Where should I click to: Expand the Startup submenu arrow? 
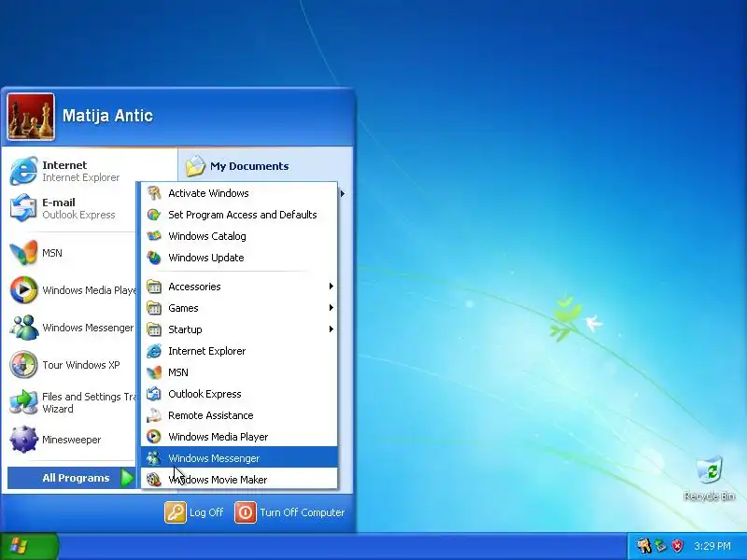pos(331,329)
